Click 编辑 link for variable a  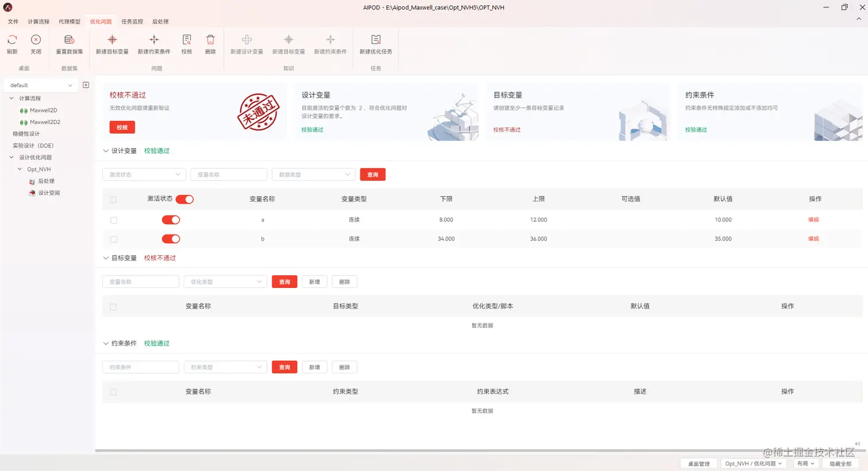(813, 220)
